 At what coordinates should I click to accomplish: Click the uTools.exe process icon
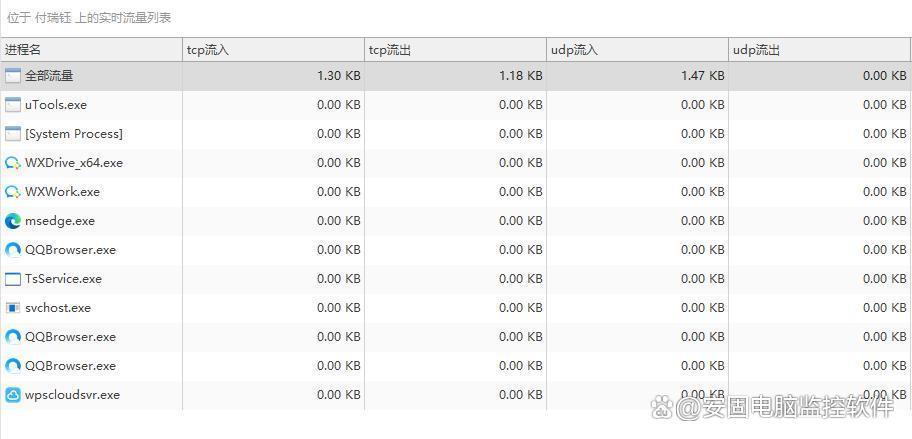point(13,105)
